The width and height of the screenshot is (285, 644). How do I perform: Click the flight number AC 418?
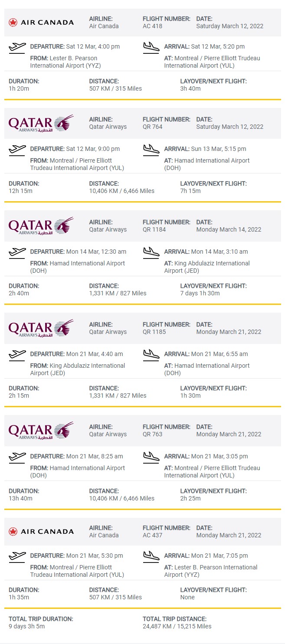pos(149,26)
